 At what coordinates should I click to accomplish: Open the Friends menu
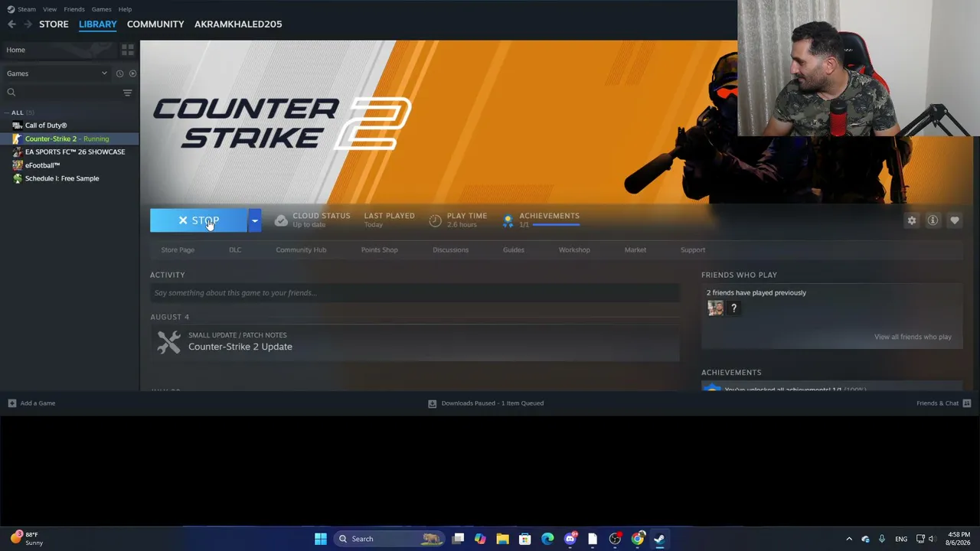74,9
